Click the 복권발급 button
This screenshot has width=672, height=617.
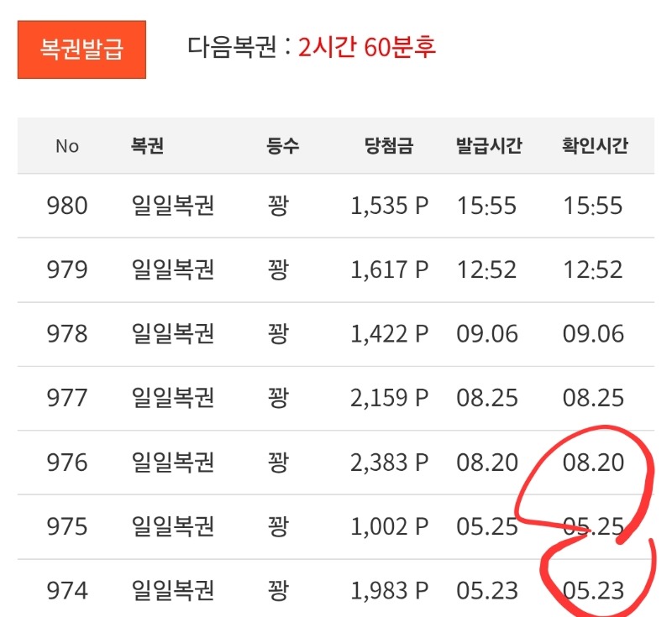pos(81,50)
